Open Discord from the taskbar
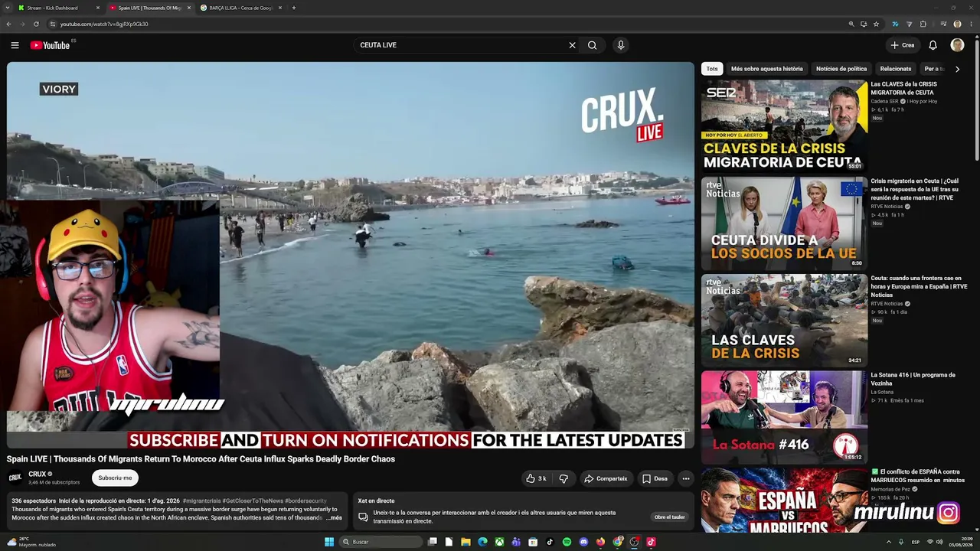This screenshot has width=980, height=551. point(584,542)
